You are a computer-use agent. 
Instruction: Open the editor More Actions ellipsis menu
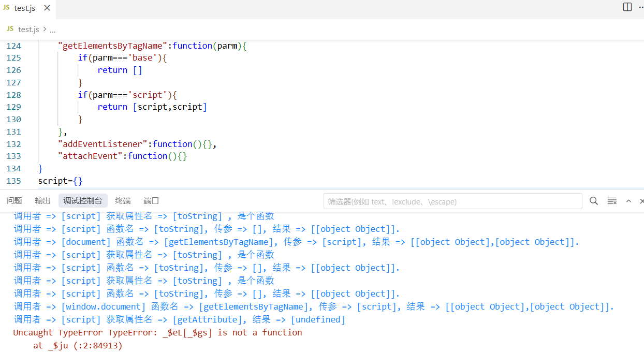coord(640,7)
